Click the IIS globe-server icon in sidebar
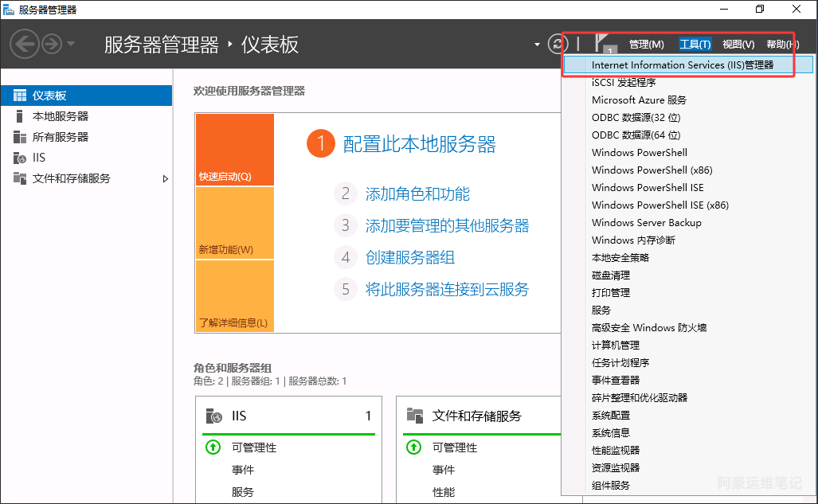 [x=20, y=158]
